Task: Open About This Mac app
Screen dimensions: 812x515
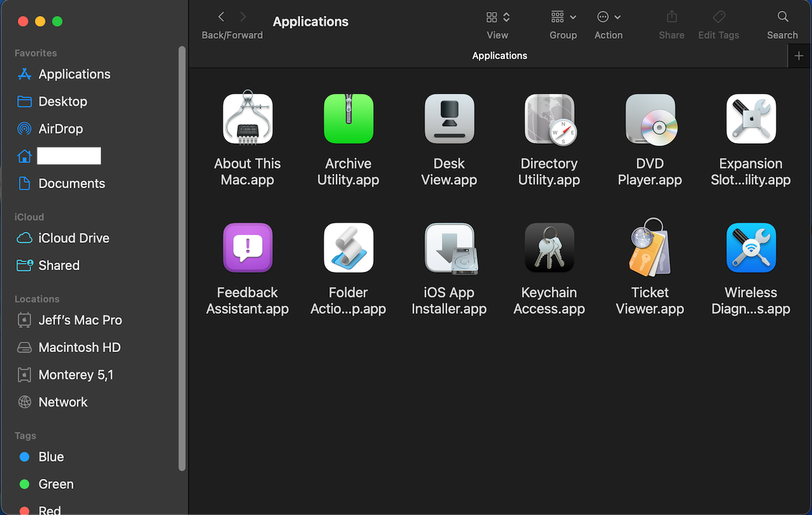Action: click(247, 119)
